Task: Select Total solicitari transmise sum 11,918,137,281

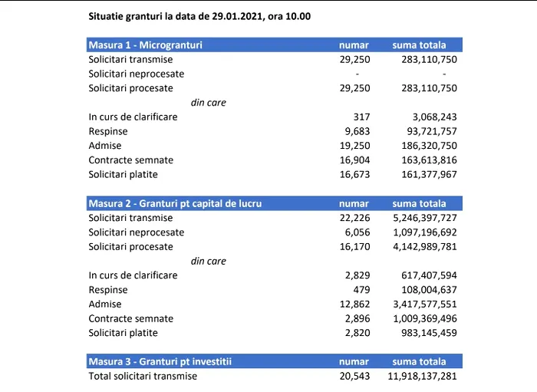Action: tap(422, 376)
